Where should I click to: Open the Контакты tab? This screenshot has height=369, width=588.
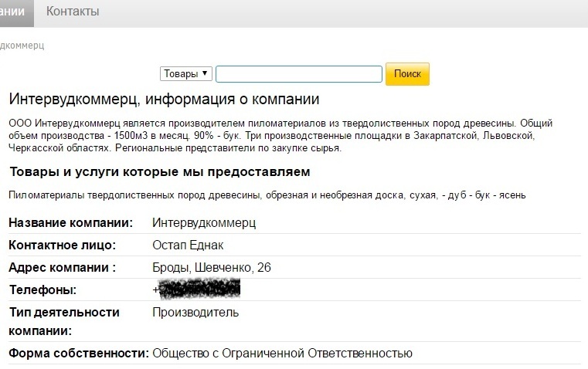pyautogui.click(x=73, y=12)
